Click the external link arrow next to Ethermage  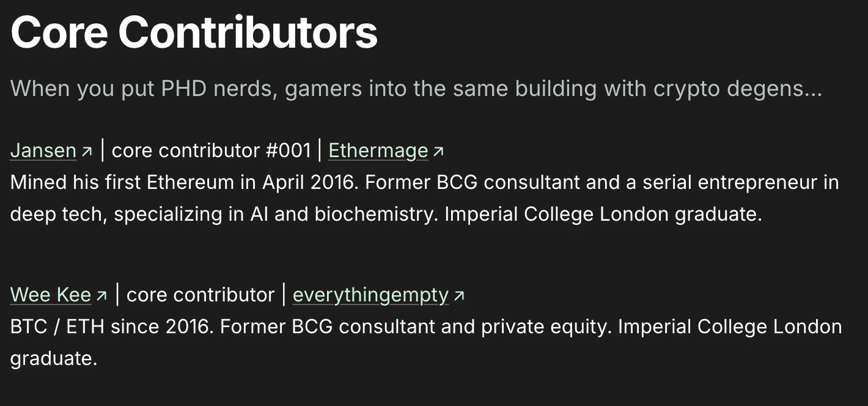438,150
